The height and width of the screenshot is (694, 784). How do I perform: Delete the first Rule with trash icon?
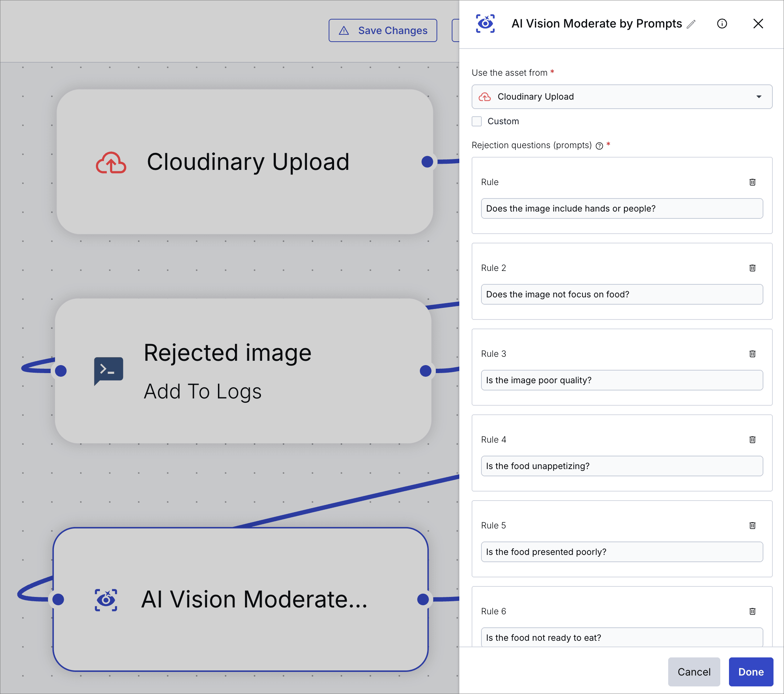pyautogui.click(x=752, y=182)
